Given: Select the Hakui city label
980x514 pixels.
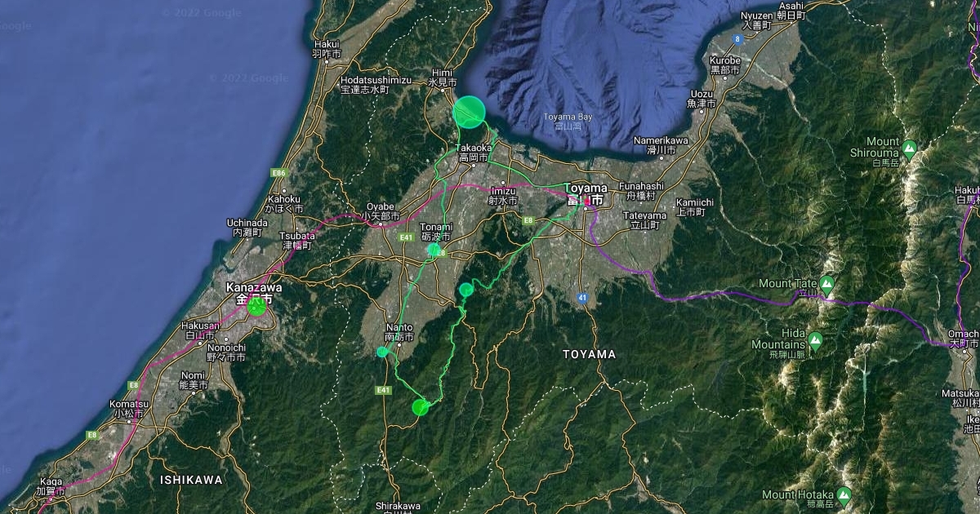Looking at the screenshot, I should point(326,49).
